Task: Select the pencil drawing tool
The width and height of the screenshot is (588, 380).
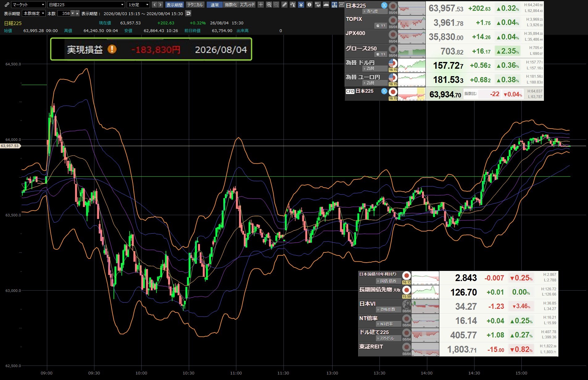Action: [284, 5]
